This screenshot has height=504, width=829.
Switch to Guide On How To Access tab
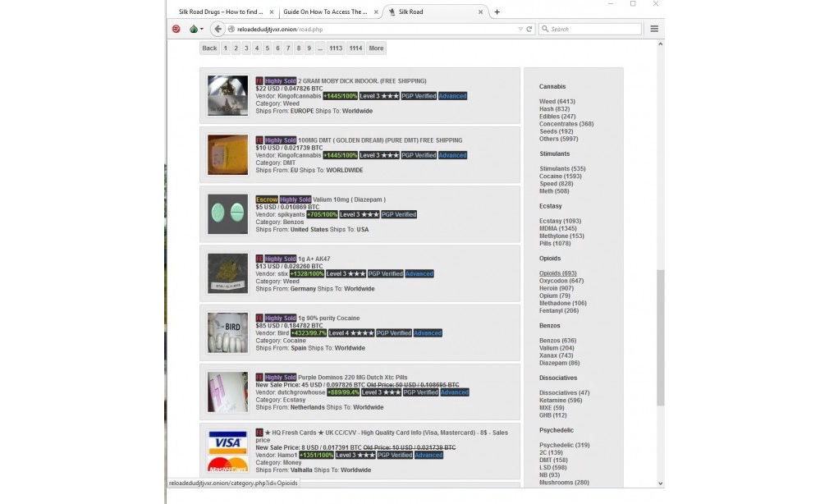pyautogui.click(x=325, y=11)
